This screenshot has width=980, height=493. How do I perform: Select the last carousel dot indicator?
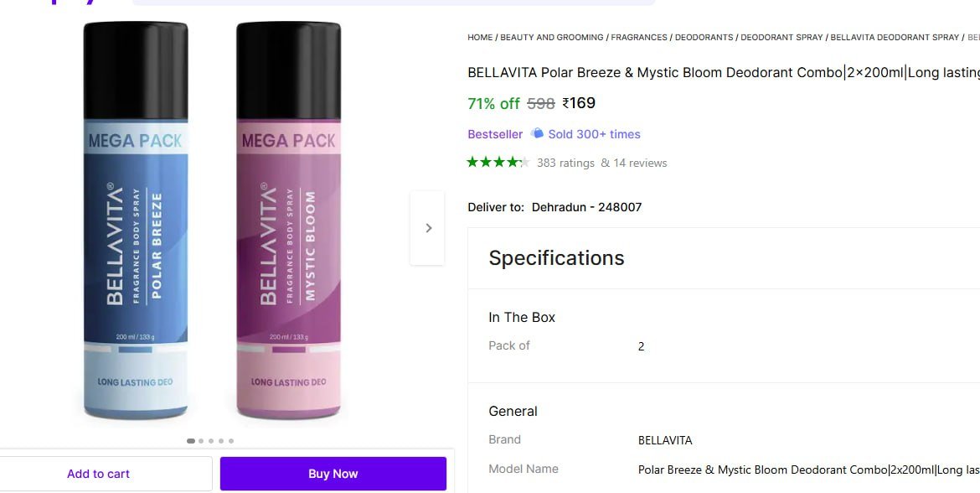pyautogui.click(x=231, y=441)
